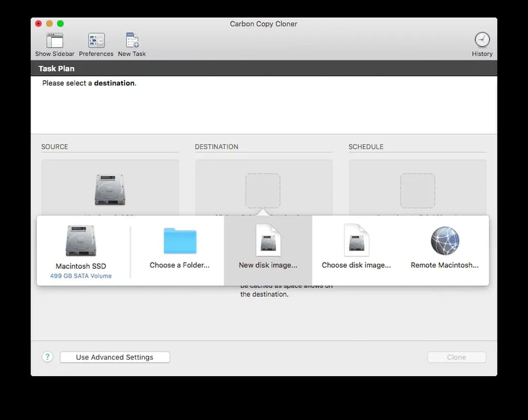Open the History clock icon

[x=482, y=40]
